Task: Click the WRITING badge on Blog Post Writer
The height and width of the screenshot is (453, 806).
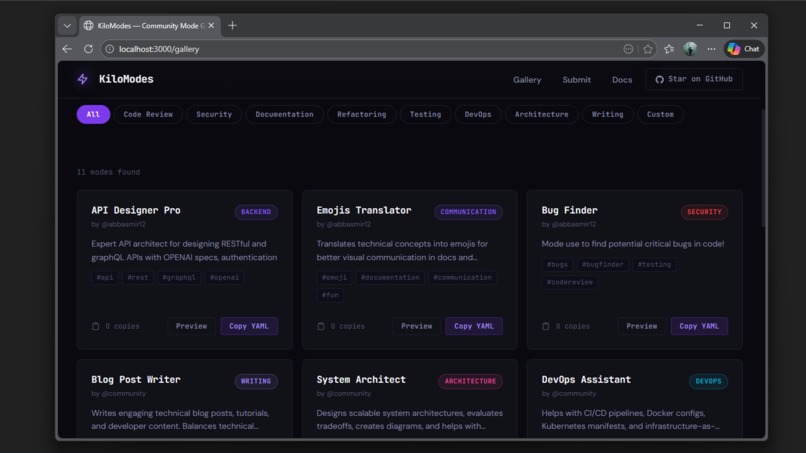Action: coord(256,381)
